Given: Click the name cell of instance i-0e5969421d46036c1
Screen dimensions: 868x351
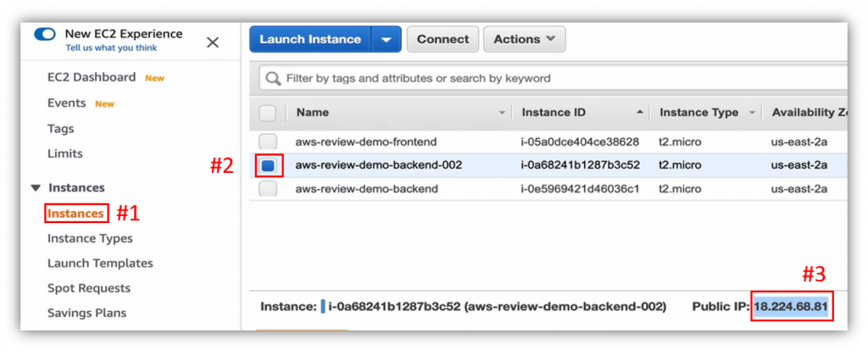Looking at the screenshot, I should (366, 189).
